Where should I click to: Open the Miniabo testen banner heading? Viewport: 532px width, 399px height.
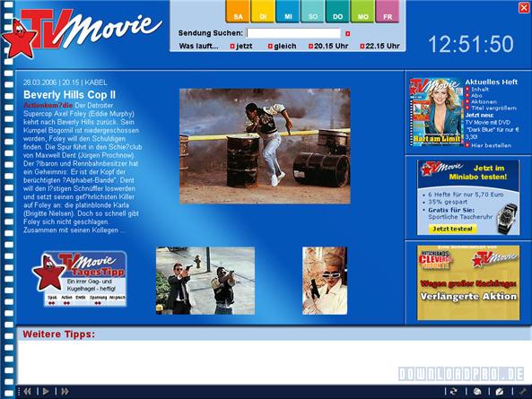tap(477, 172)
